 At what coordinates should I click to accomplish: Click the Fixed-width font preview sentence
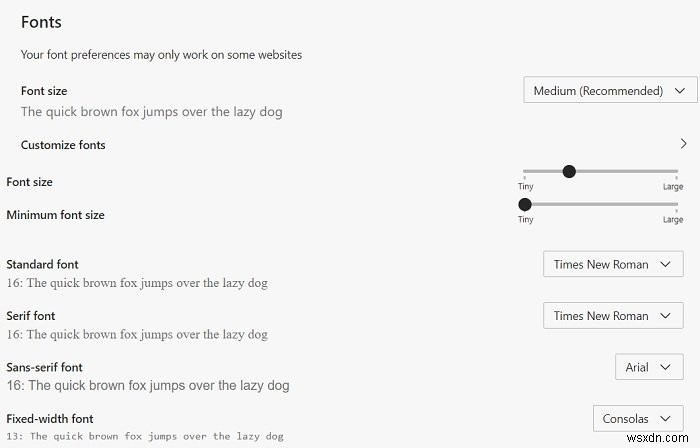coord(145,436)
